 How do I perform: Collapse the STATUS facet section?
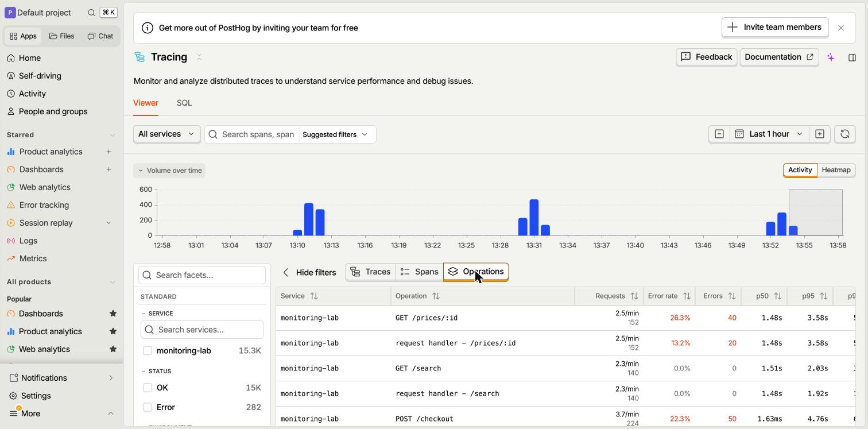pos(156,371)
